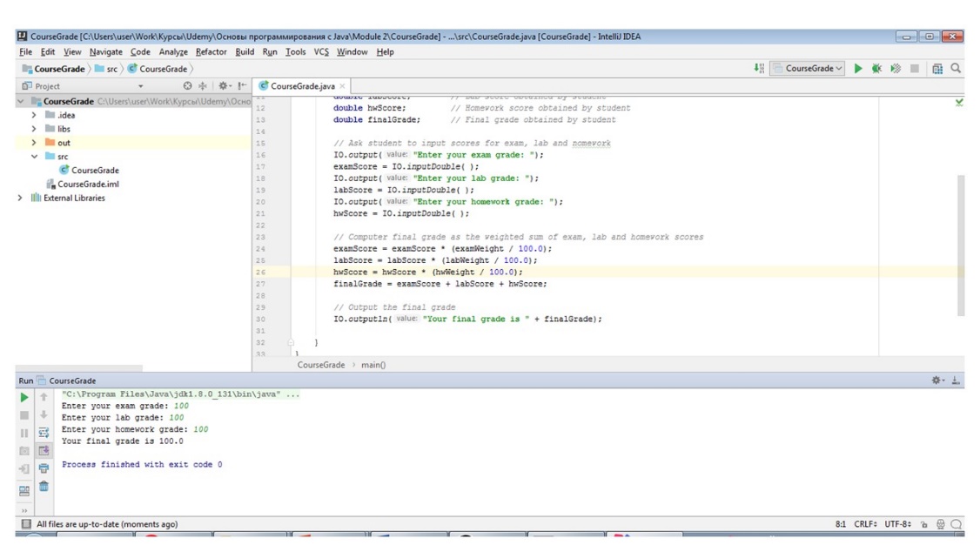Click the Search Everywhere magnifier icon

(x=956, y=68)
